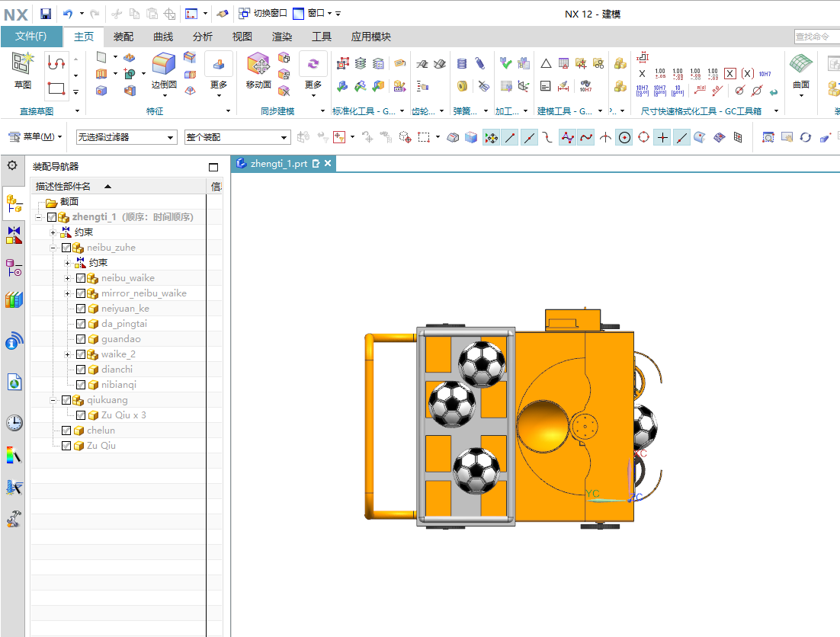Image resolution: width=840 pixels, height=637 pixels.
Task: Uncheck the zhengti_1 assembly checkbox
Action: point(52,217)
